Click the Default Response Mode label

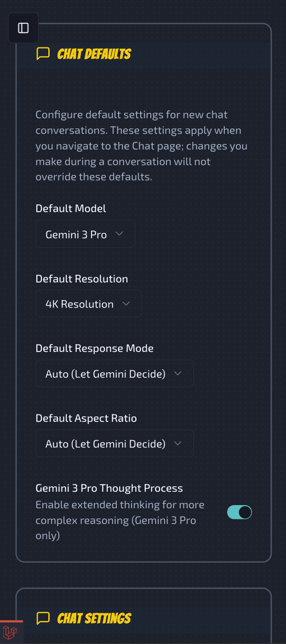click(94, 348)
